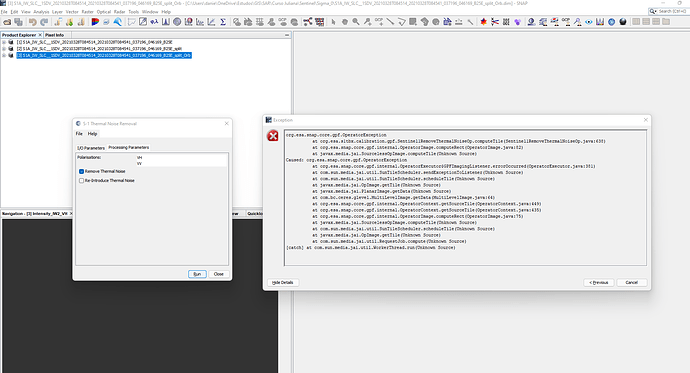Select the Draw Polygon tool
Image resolution: width=690 pixels, height=373 pixels.
tap(424, 22)
